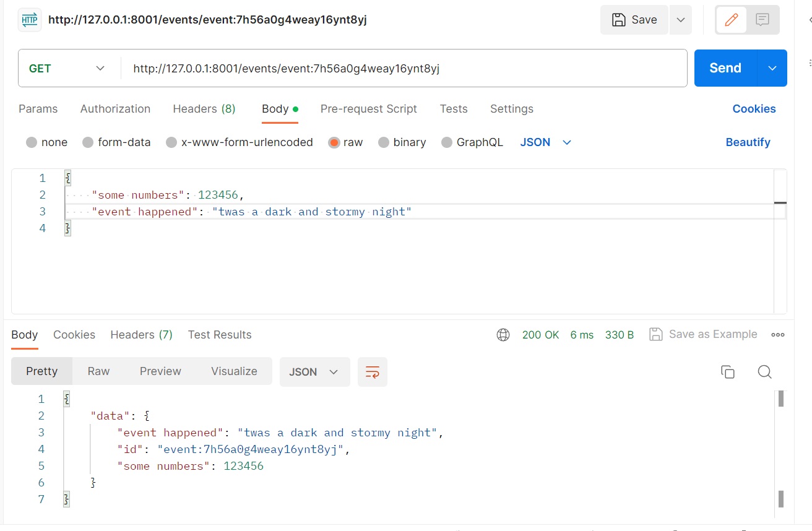Image resolution: width=812 pixels, height=531 pixels.
Task: Open the comments mode icon
Action: click(762, 20)
